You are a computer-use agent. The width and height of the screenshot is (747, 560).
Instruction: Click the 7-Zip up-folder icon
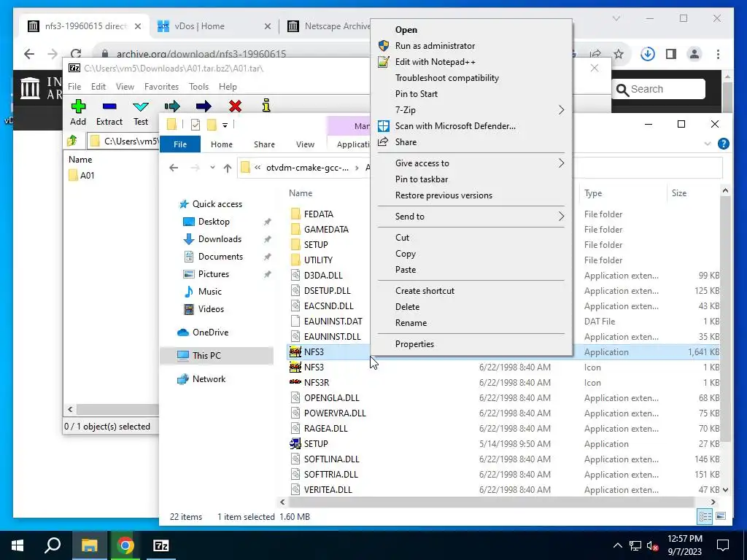coord(72,141)
